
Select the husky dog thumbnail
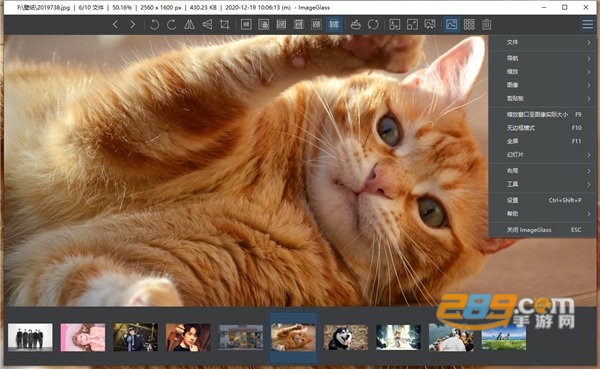pos(346,337)
